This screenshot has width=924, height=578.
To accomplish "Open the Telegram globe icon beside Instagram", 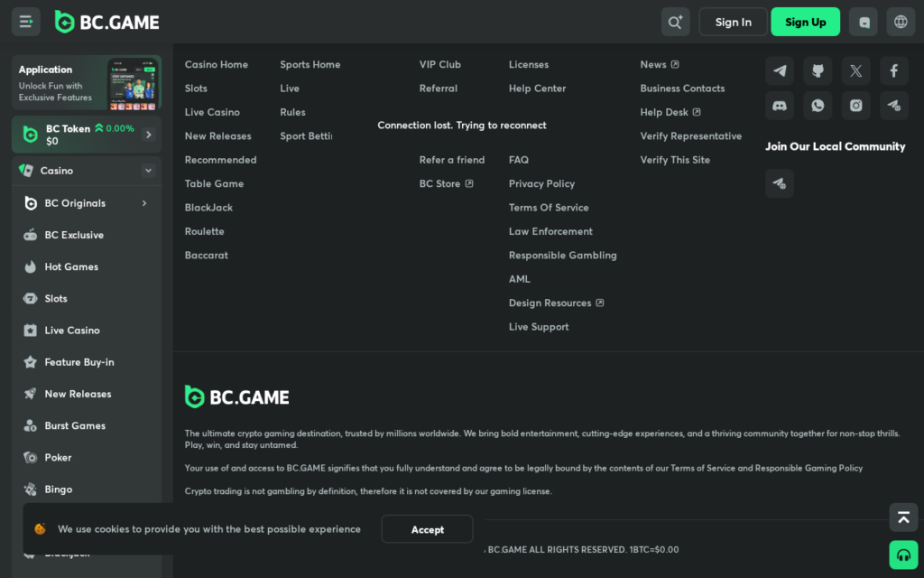I will click(x=894, y=106).
